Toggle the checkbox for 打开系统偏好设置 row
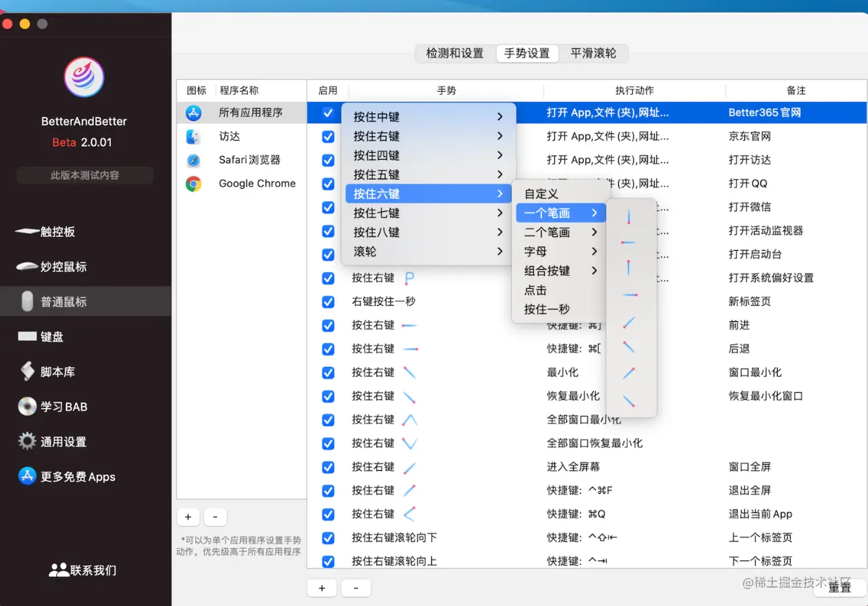Screen dimensions: 868x606 [328, 278]
